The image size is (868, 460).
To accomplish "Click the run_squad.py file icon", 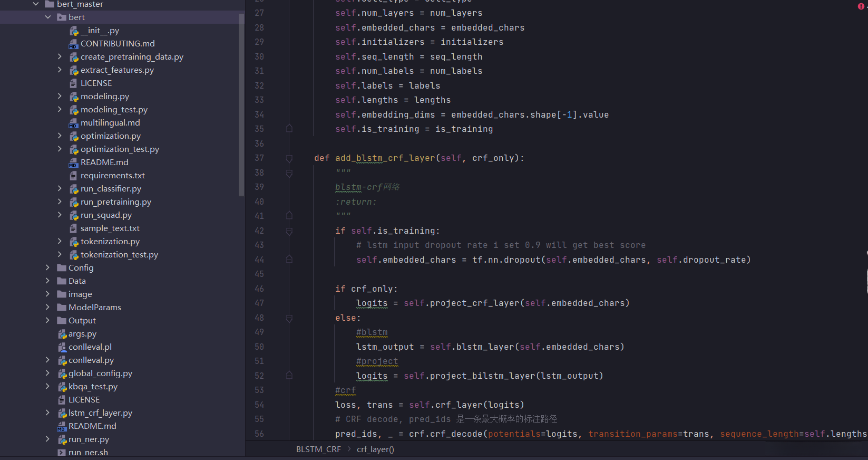I will 74,215.
